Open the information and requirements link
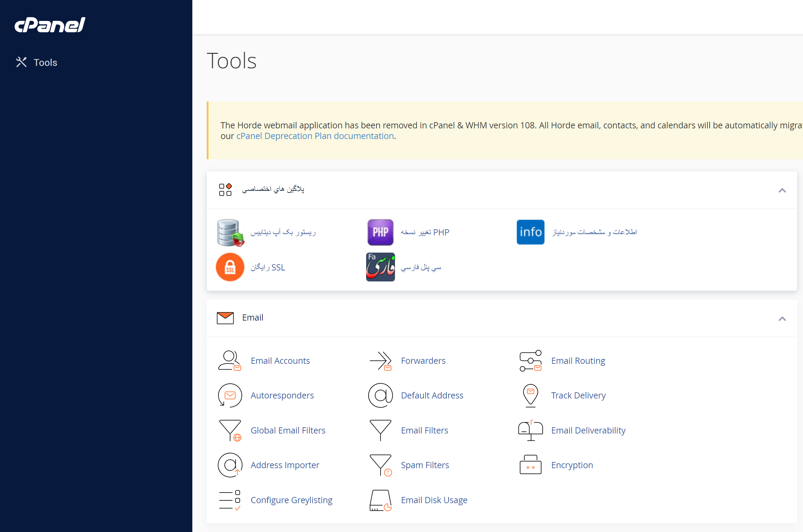 point(594,232)
